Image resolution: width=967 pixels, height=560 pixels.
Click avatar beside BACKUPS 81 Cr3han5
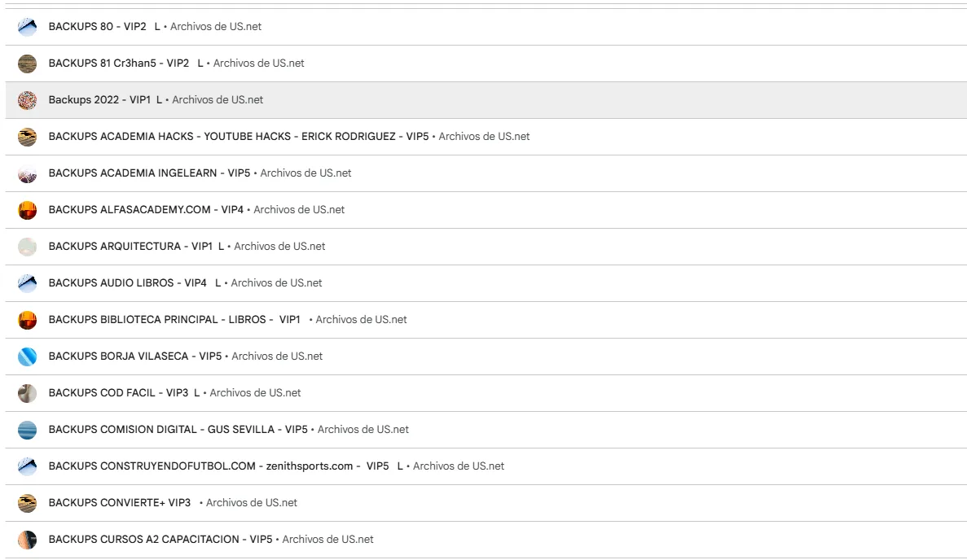coord(28,63)
